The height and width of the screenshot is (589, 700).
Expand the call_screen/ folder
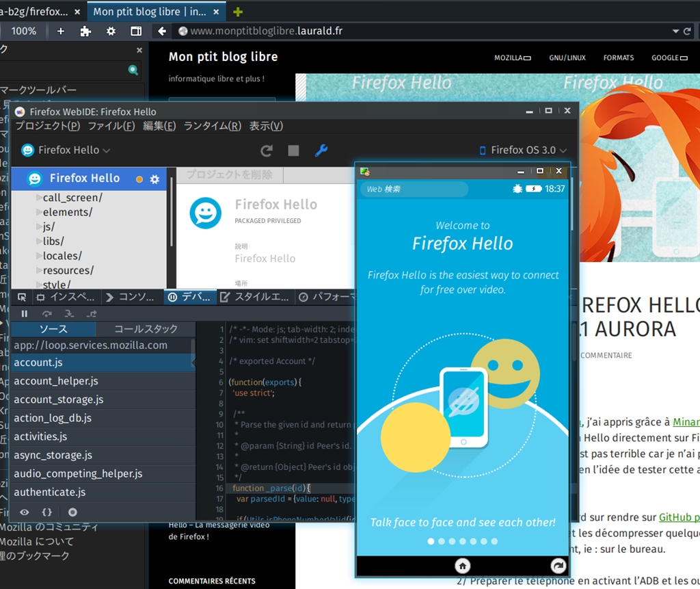tap(39, 198)
